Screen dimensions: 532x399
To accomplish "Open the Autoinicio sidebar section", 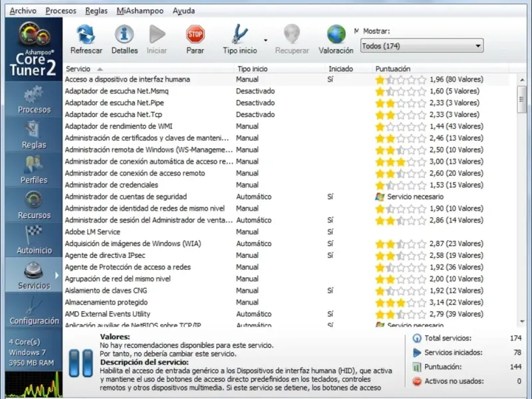I will pos(34,240).
